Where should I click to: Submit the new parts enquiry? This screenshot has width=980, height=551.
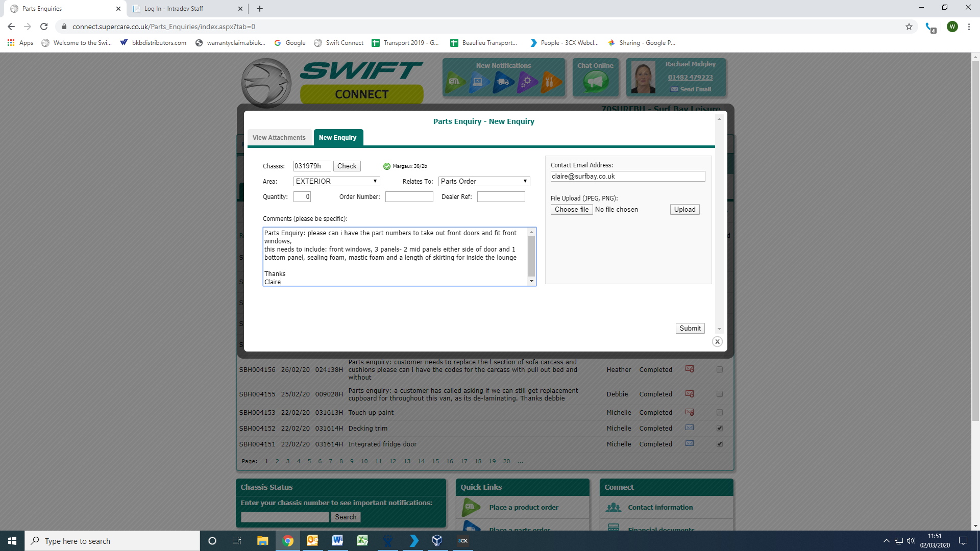[x=690, y=329]
